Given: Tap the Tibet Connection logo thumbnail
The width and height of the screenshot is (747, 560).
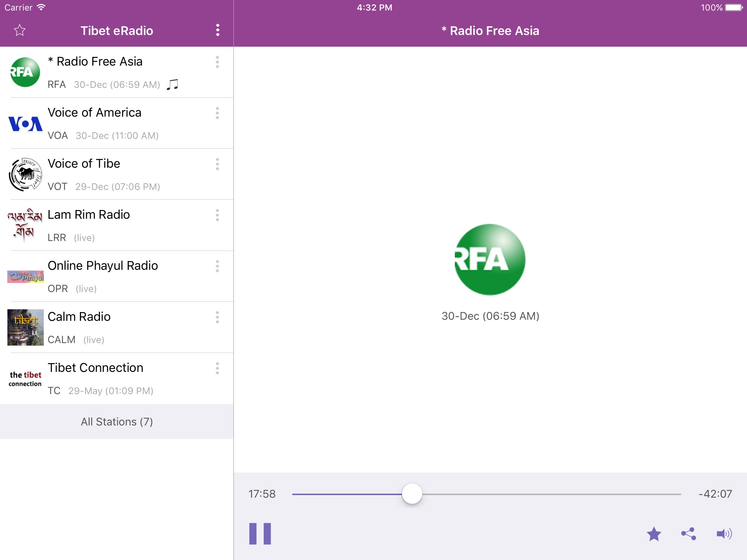Looking at the screenshot, I should pos(25,379).
